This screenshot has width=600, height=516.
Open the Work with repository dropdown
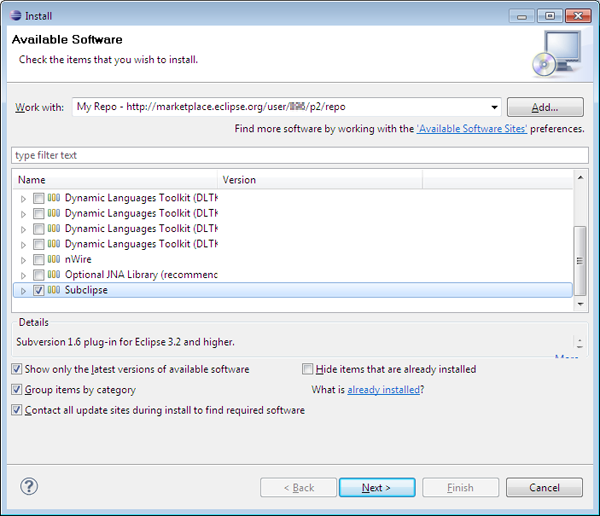494,107
